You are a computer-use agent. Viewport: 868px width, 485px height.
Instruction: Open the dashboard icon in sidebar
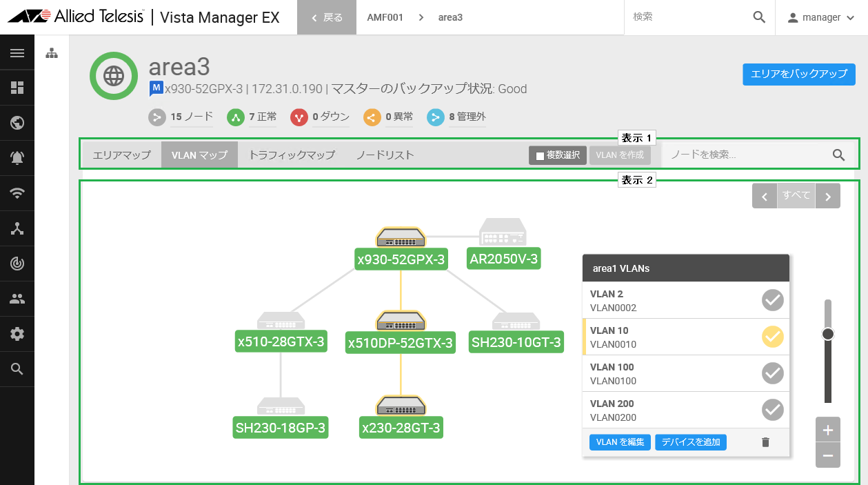point(17,88)
